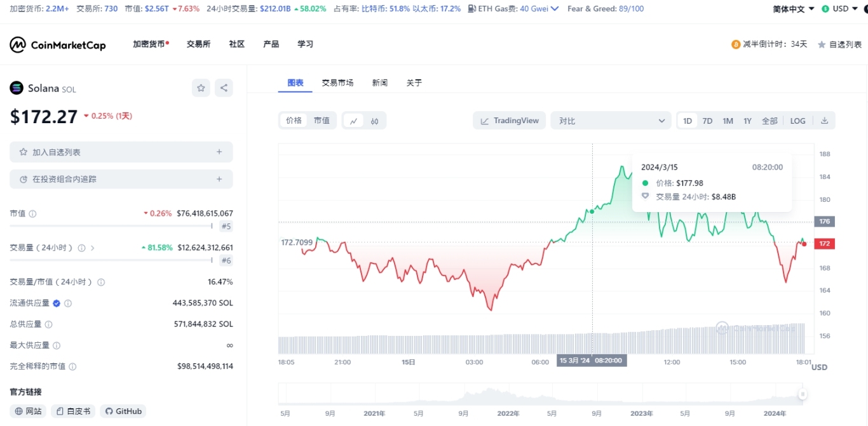The width and height of the screenshot is (868, 426).
Task: Expand the ETH Gas fee dropdown
Action: click(x=555, y=9)
